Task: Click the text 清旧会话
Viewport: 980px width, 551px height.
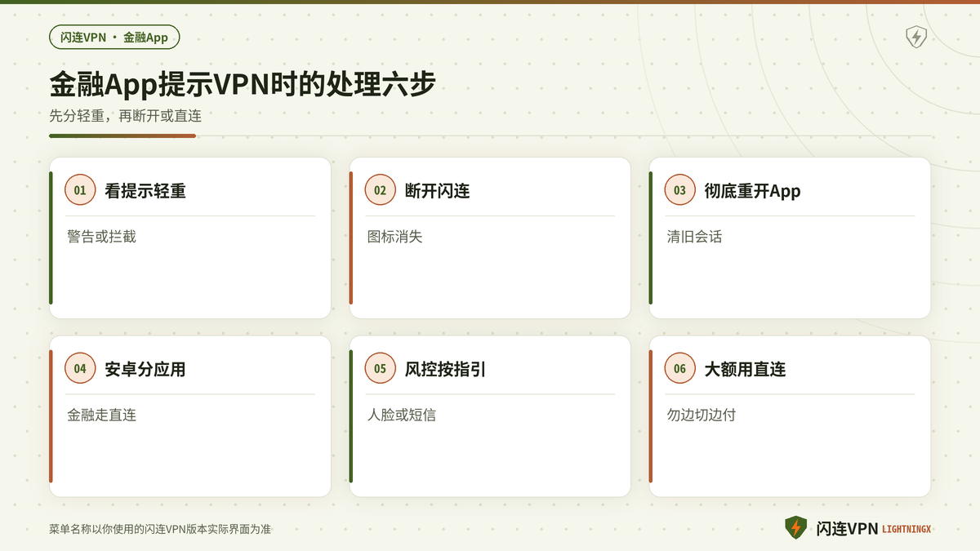Action: pyautogui.click(x=694, y=237)
